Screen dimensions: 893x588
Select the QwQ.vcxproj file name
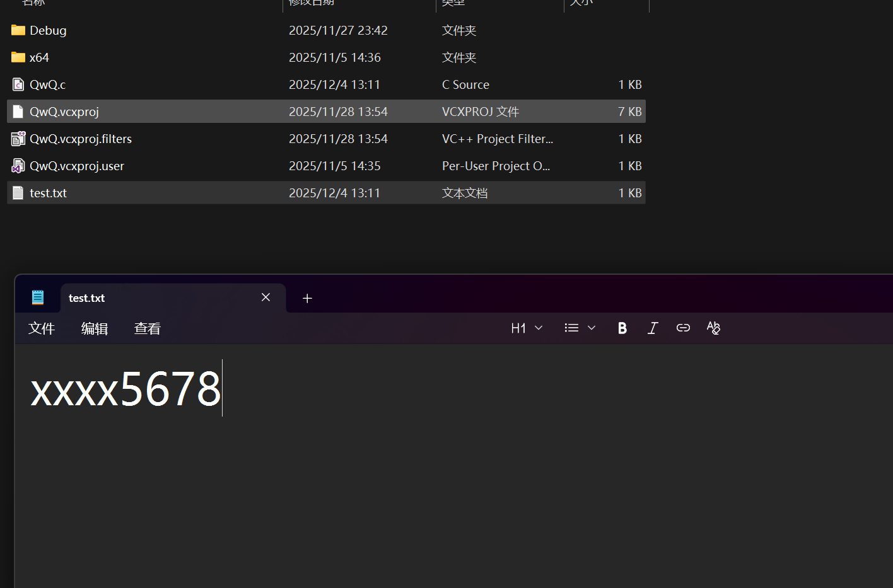coord(64,112)
